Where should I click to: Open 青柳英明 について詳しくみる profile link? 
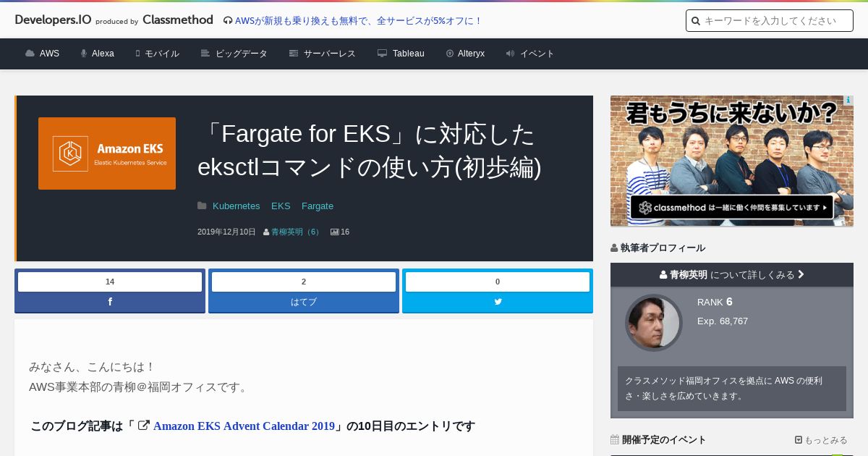pyautogui.click(x=732, y=275)
